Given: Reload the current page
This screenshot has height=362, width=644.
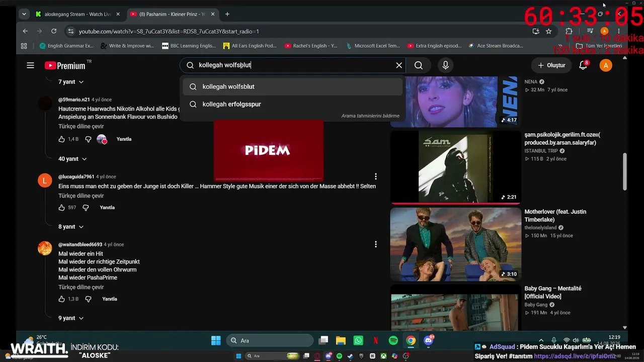Looking at the screenshot, I should tap(55, 31).
